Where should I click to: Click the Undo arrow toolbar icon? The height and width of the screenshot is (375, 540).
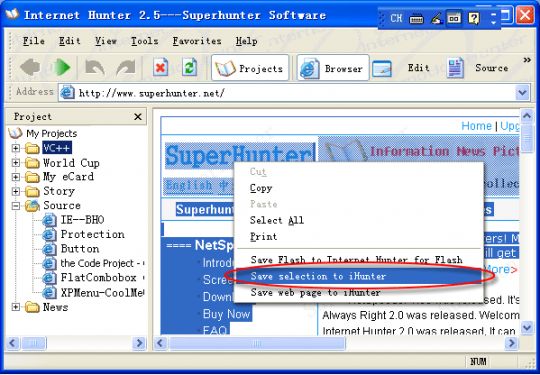tap(94, 67)
